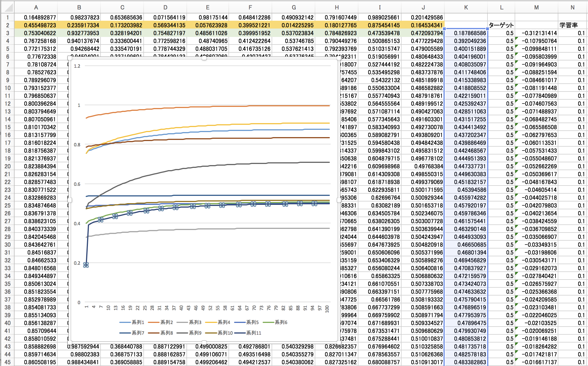Click row 2 header number

8,25
